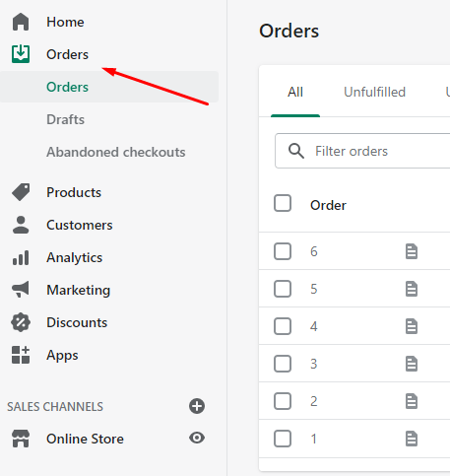Image resolution: width=450 pixels, height=476 pixels.
Task: Open Online Store sales channel
Action: coord(85,439)
